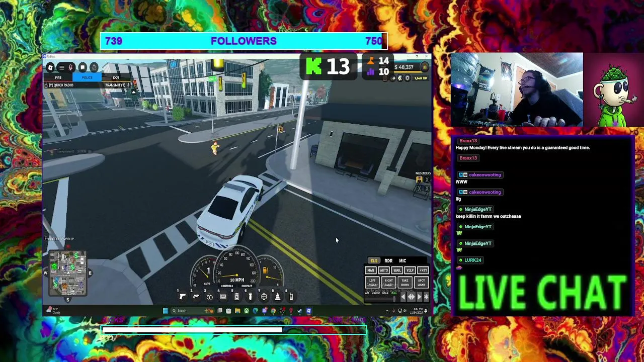Click the split arrows traffic advisor button
The width and height of the screenshot is (644, 362).
[411, 297]
